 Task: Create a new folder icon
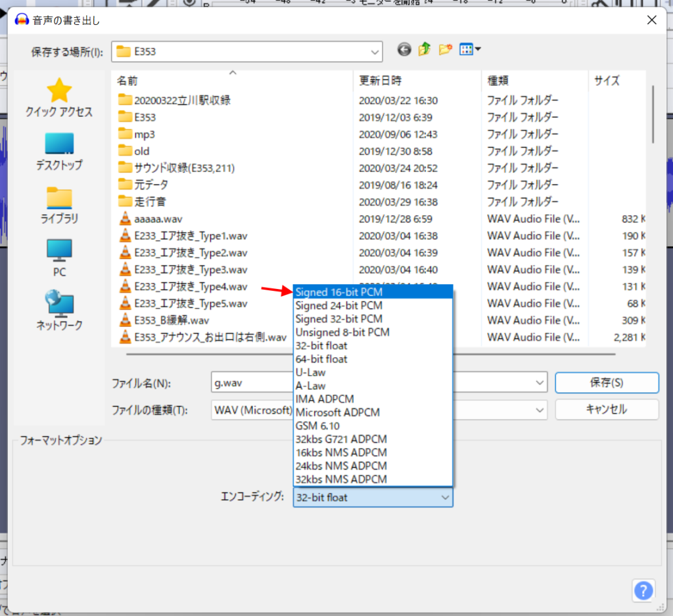446,50
